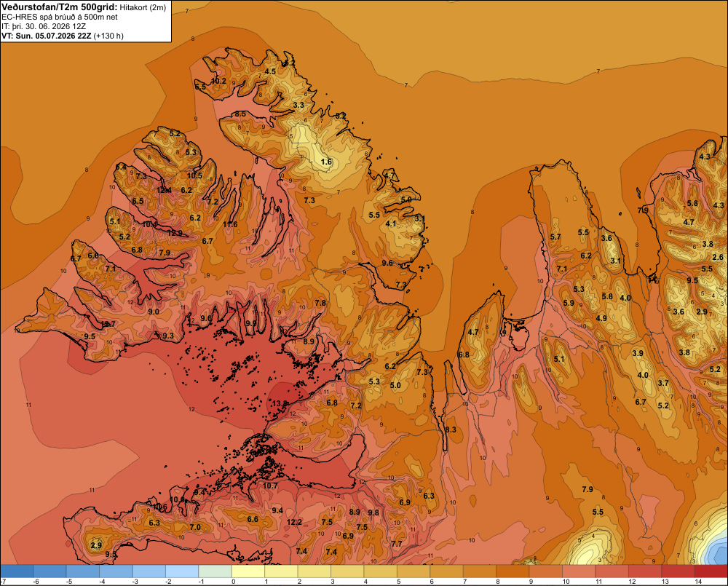Select the pale green -1 to 0 legend swatch
The image size is (728, 586).
coord(215,571)
